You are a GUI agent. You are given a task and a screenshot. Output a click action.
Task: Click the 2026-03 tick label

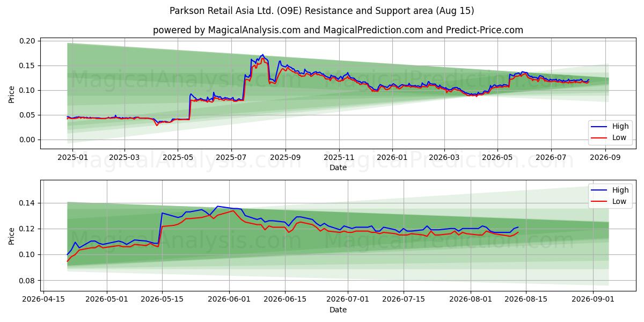(444, 157)
